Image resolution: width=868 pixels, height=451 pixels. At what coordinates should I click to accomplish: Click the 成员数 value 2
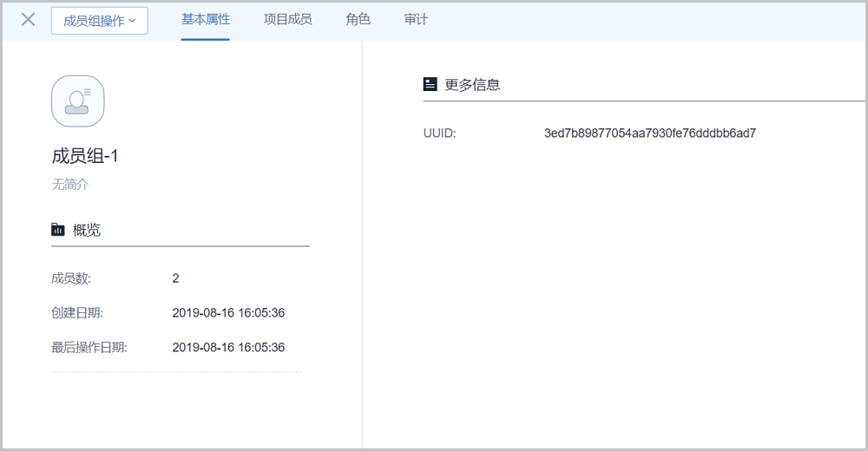tap(176, 278)
